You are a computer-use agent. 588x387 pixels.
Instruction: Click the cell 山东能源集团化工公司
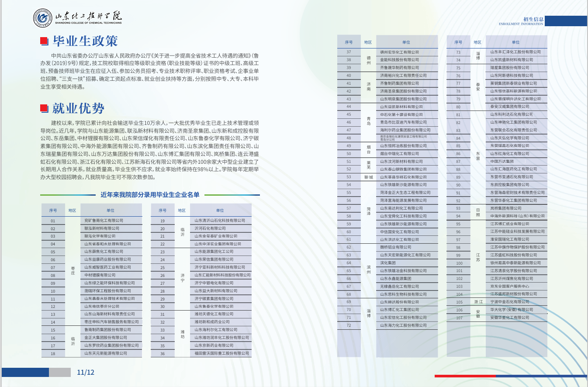click(214, 252)
